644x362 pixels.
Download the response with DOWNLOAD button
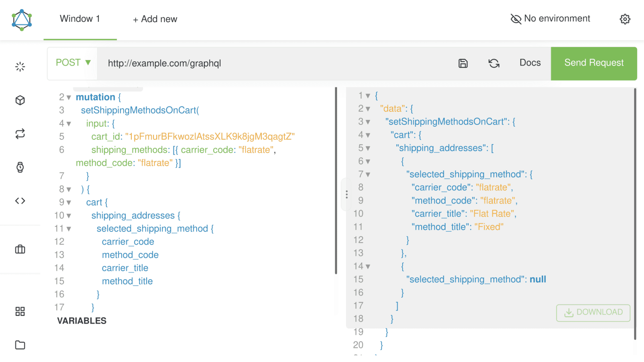coord(593,312)
